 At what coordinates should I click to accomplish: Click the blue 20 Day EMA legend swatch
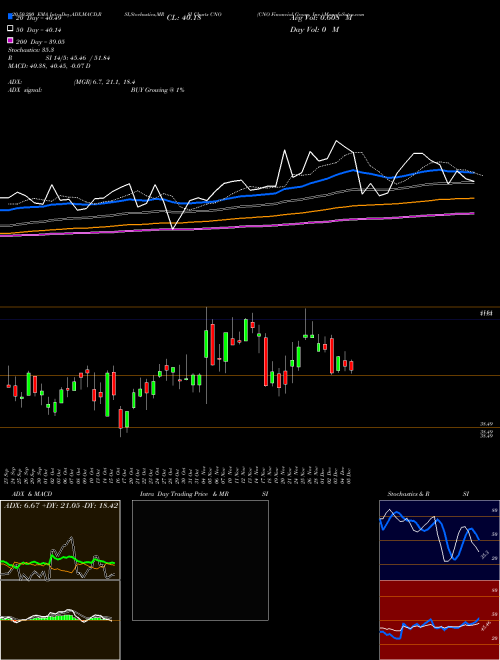(x=10, y=16)
